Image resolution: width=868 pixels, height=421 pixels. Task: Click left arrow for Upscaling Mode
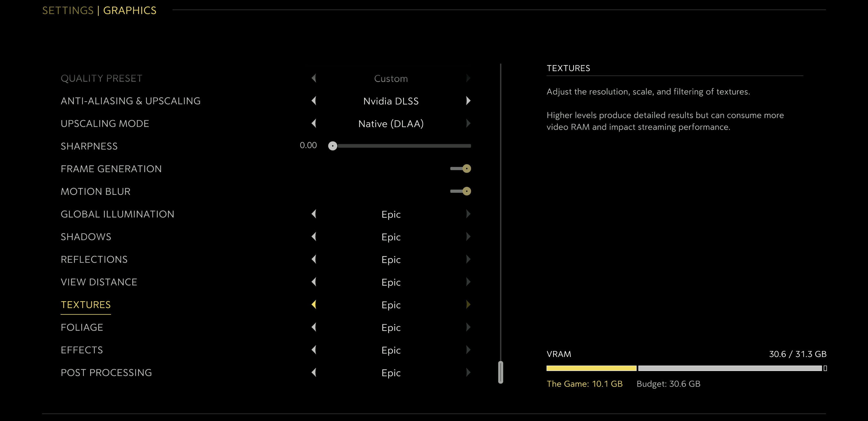click(314, 123)
